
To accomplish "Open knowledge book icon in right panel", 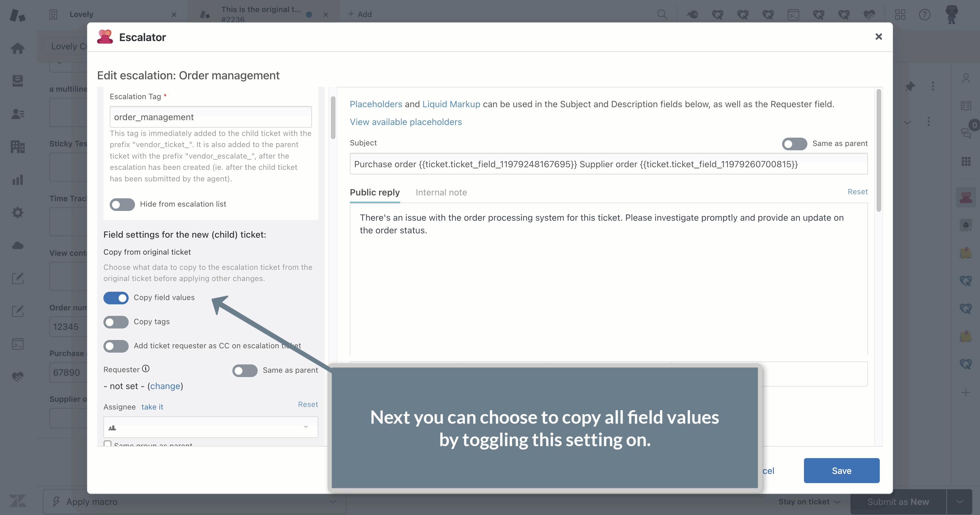I will point(966,105).
